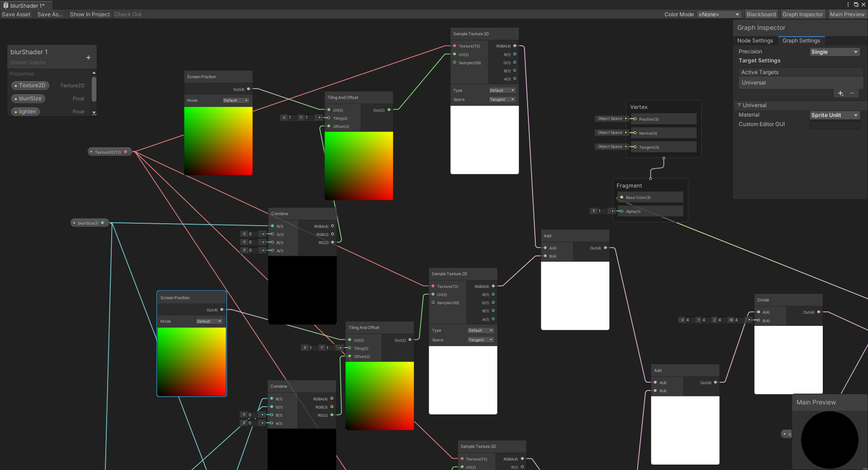The image size is (868, 470).
Task: Click Tangent(3) port in Vertex block
Action: pos(635,147)
